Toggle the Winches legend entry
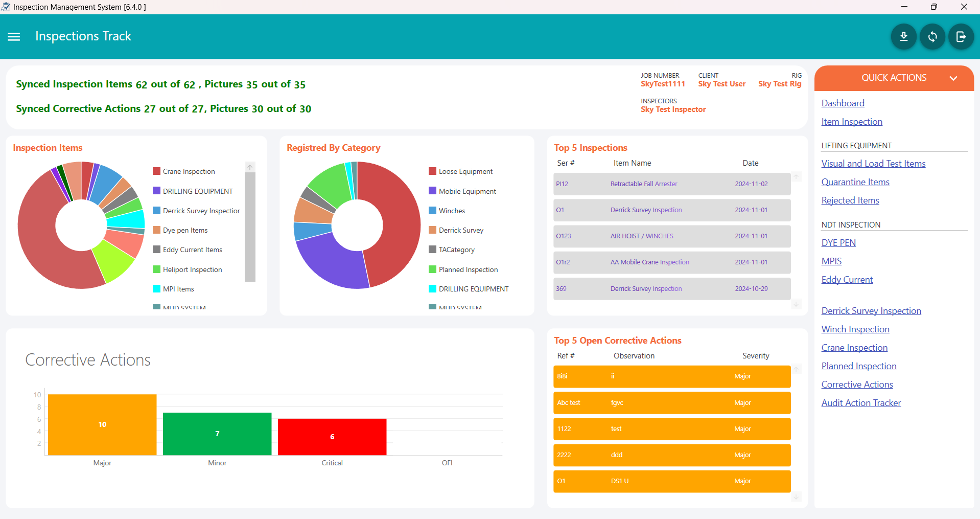Image resolution: width=980 pixels, height=519 pixels. point(452,210)
